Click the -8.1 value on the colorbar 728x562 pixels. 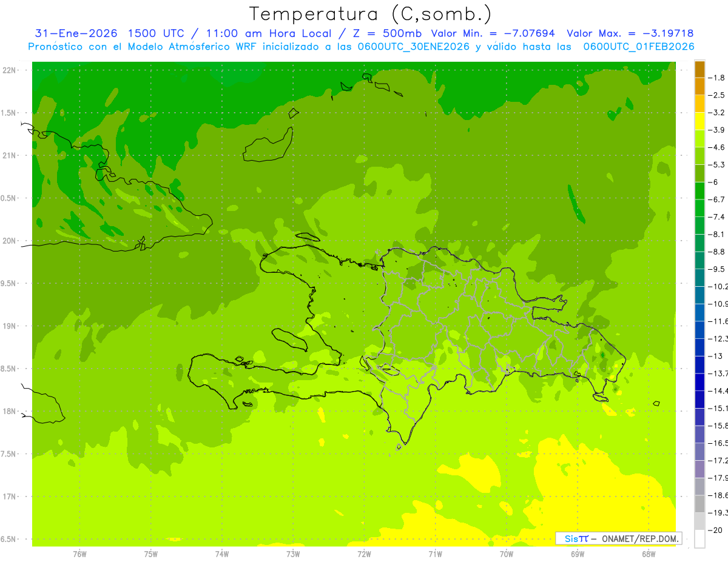[716, 234]
